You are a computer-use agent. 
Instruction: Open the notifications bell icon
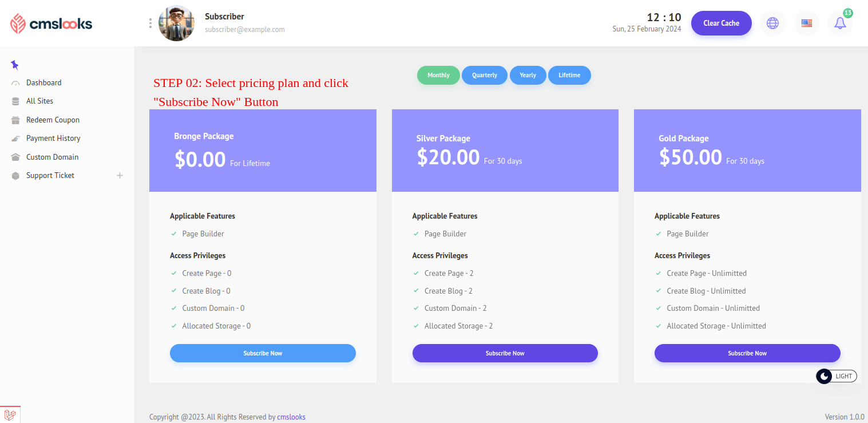[840, 23]
